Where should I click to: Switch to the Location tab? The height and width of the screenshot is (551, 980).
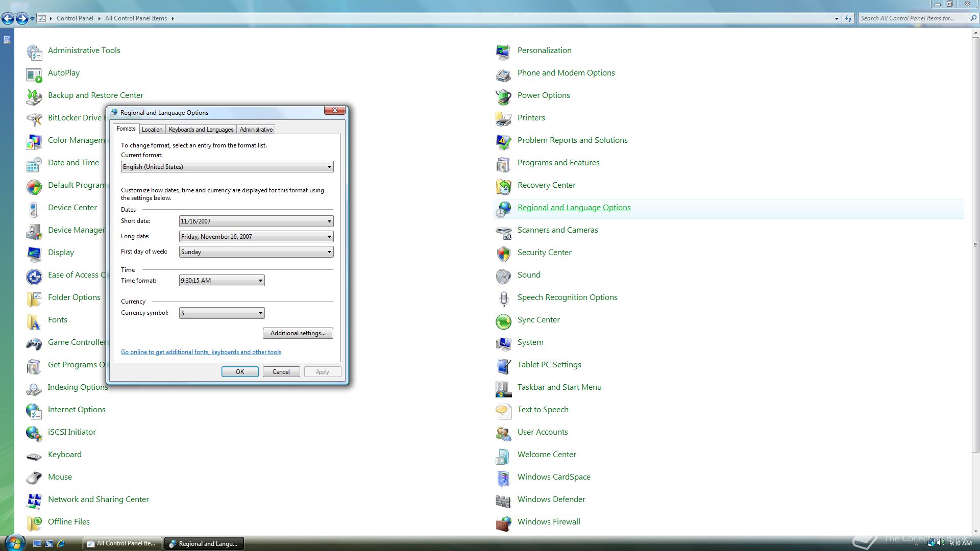(x=152, y=130)
